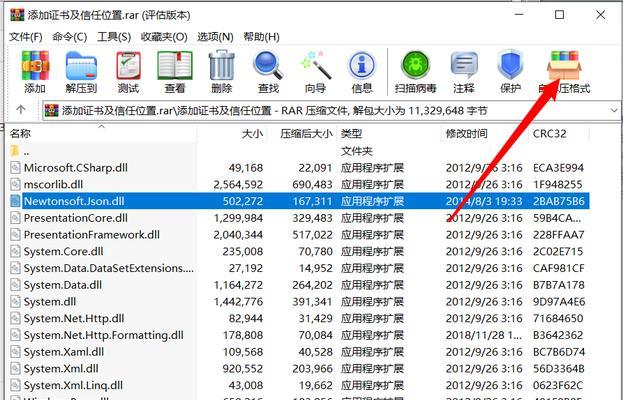This screenshot has height=400, width=623.
Task: Select System.Net.Http.dll file name
Action: 74,318
